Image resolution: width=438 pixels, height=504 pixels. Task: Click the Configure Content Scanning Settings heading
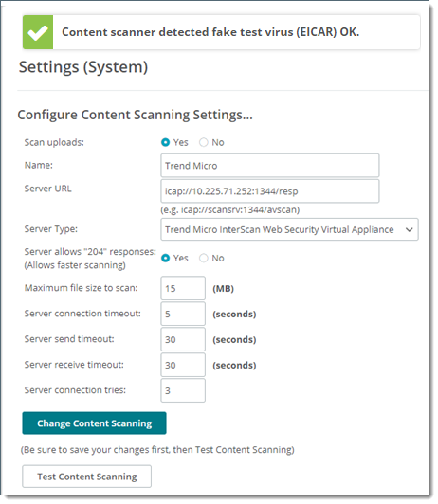(x=135, y=115)
